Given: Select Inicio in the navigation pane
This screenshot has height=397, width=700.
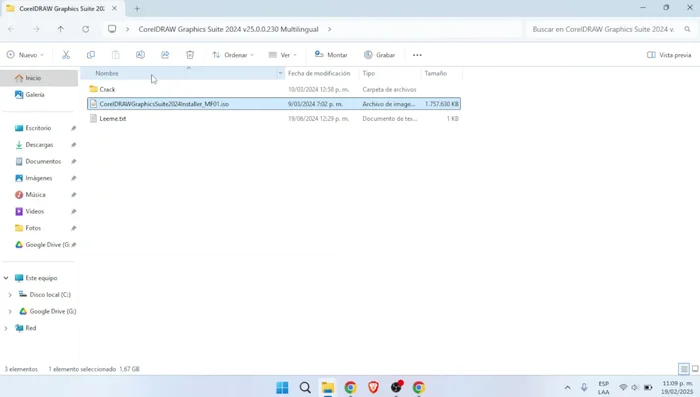Looking at the screenshot, I should (39, 78).
